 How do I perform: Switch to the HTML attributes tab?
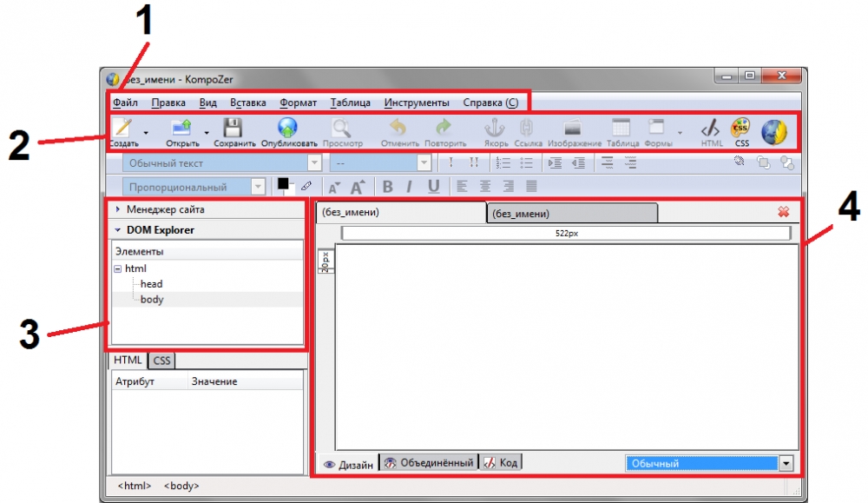pos(128,360)
